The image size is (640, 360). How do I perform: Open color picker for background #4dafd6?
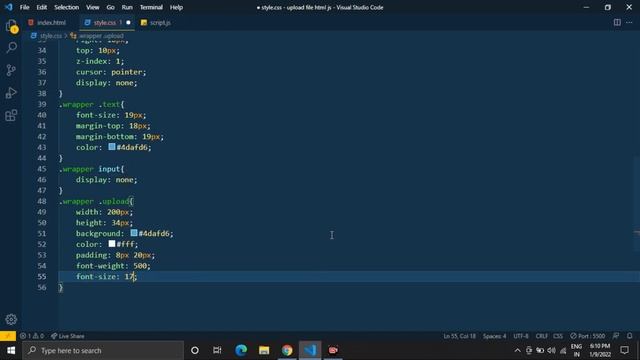[x=134, y=233]
